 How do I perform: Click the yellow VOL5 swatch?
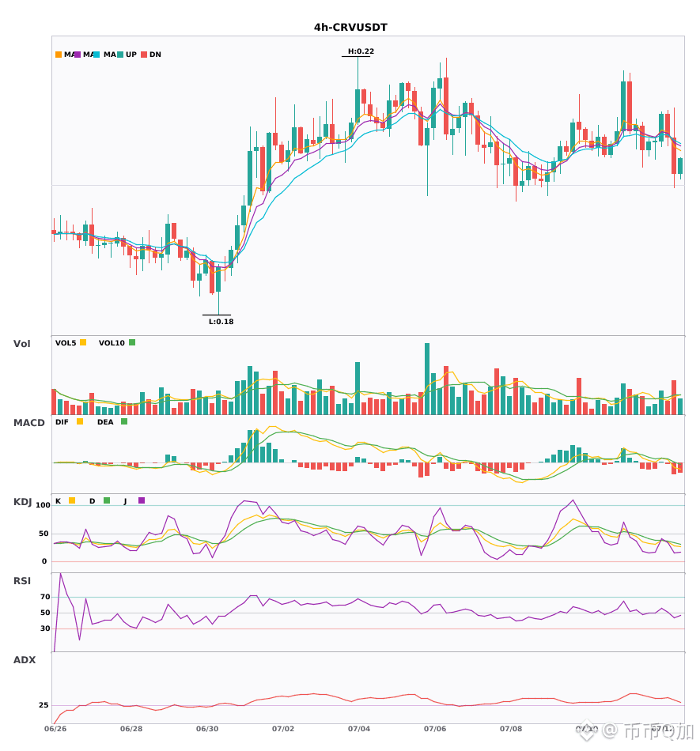[83, 342]
